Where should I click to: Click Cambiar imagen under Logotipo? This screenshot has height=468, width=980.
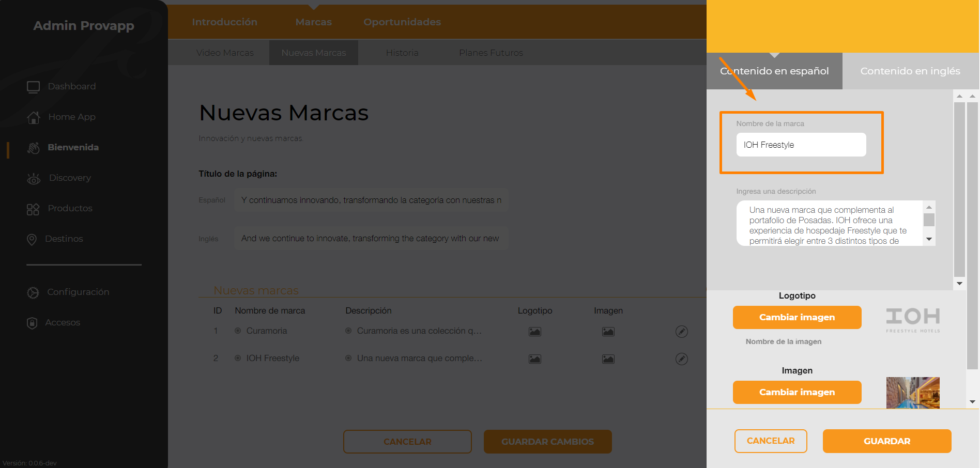(x=797, y=317)
